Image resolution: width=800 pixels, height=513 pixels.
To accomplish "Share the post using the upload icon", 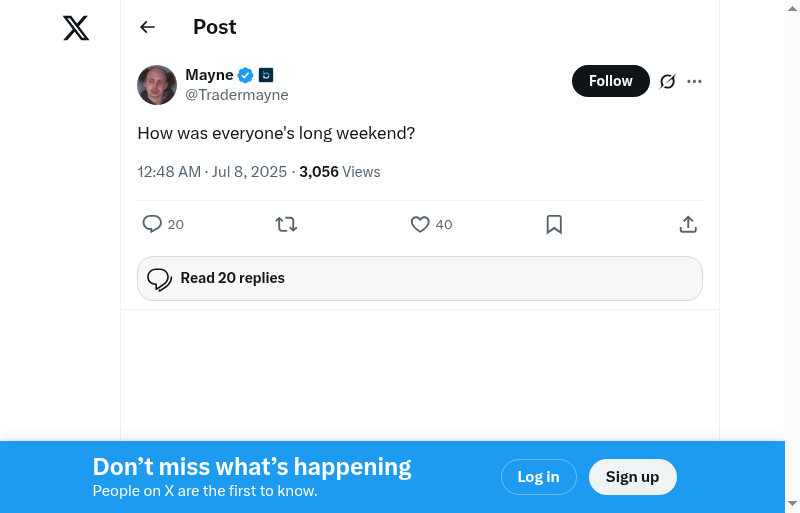I will click(x=688, y=224).
